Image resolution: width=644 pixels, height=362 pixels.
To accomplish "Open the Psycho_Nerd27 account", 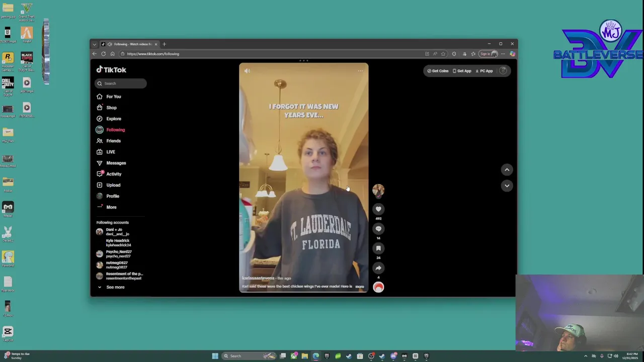I will [114, 254].
